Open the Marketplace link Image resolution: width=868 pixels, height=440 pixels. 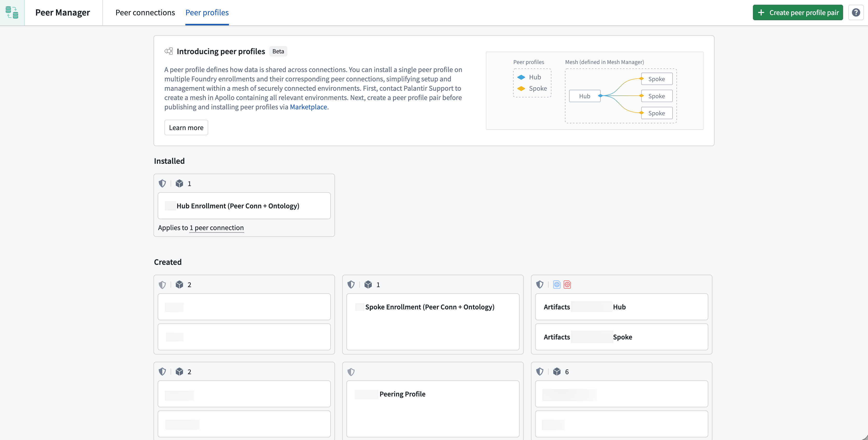308,107
